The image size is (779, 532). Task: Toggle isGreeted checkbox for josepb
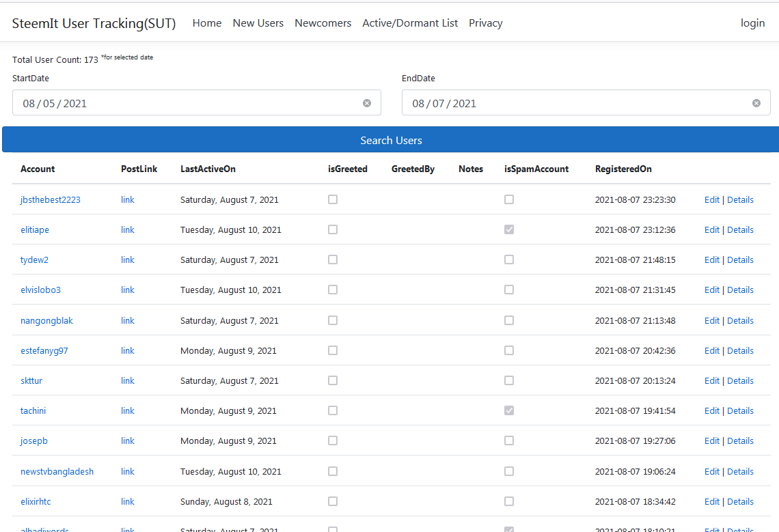[x=333, y=440]
